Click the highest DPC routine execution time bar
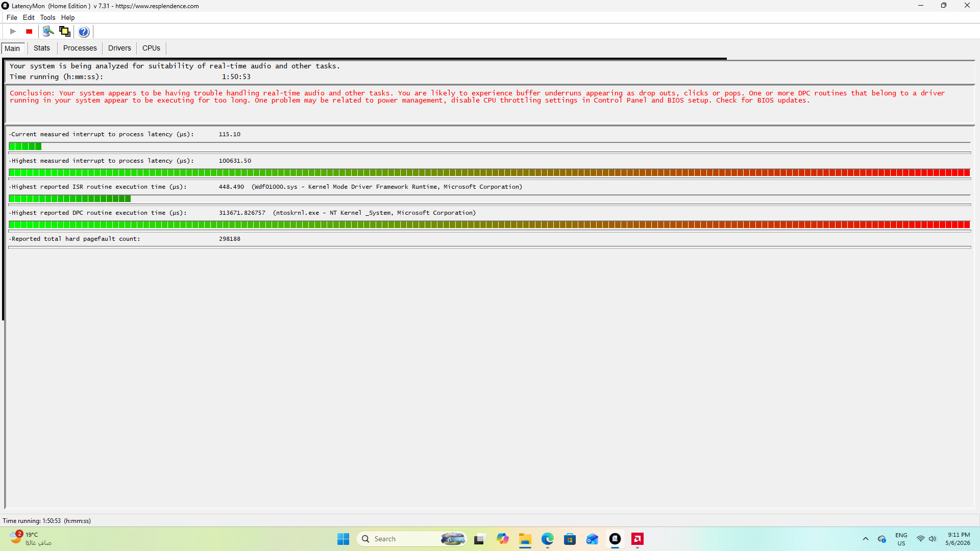 pyautogui.click(x=489, y=224)
